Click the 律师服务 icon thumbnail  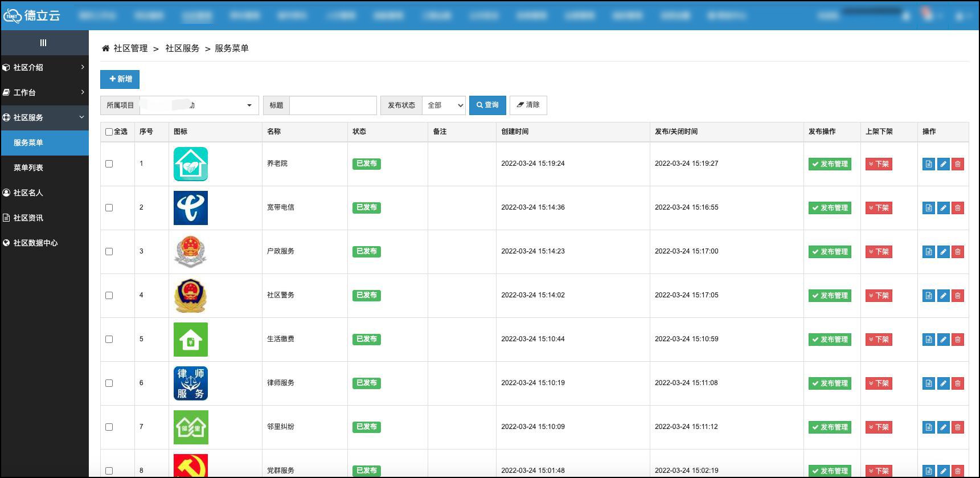point(191,383)
